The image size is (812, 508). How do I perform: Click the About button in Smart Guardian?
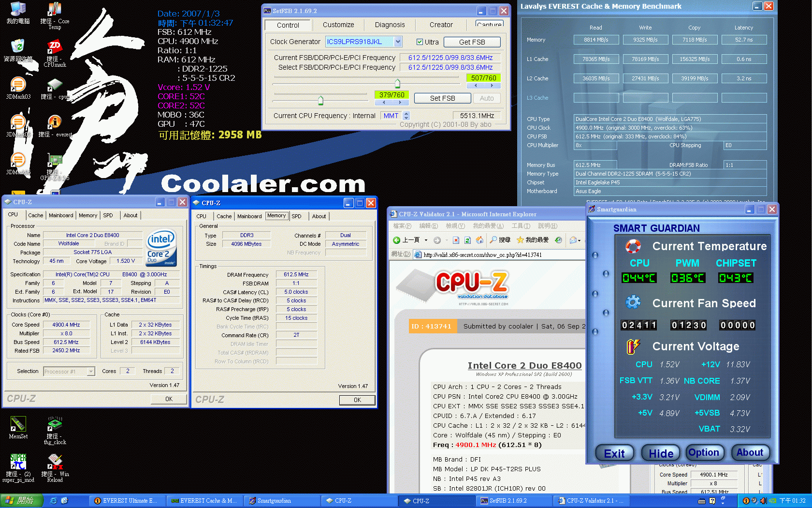[x=750, y=452]
